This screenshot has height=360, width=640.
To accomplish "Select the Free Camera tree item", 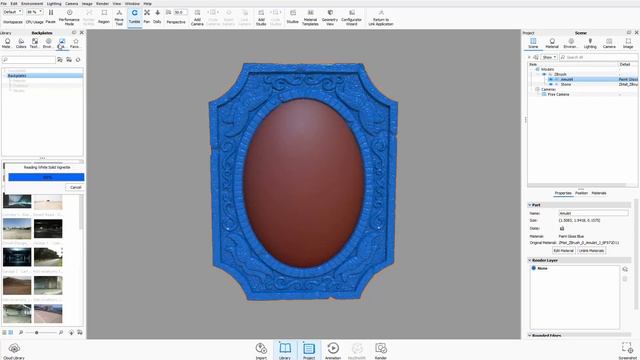I will point(558,94).
